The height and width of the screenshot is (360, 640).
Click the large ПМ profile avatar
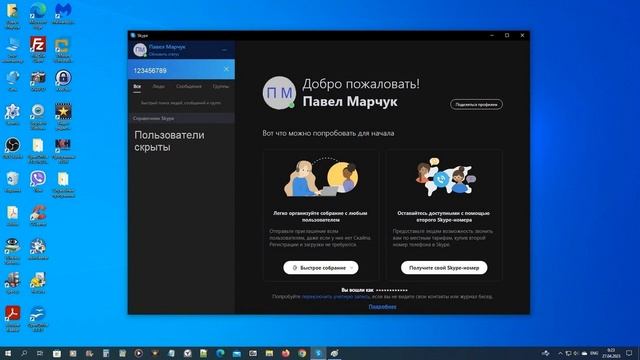(x=279, y=93)
